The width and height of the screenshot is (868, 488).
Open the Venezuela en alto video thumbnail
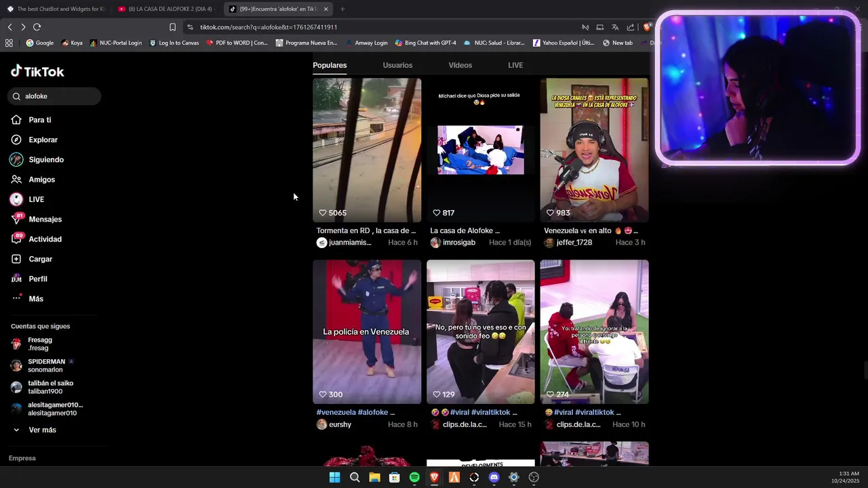[x=594, y=150]
